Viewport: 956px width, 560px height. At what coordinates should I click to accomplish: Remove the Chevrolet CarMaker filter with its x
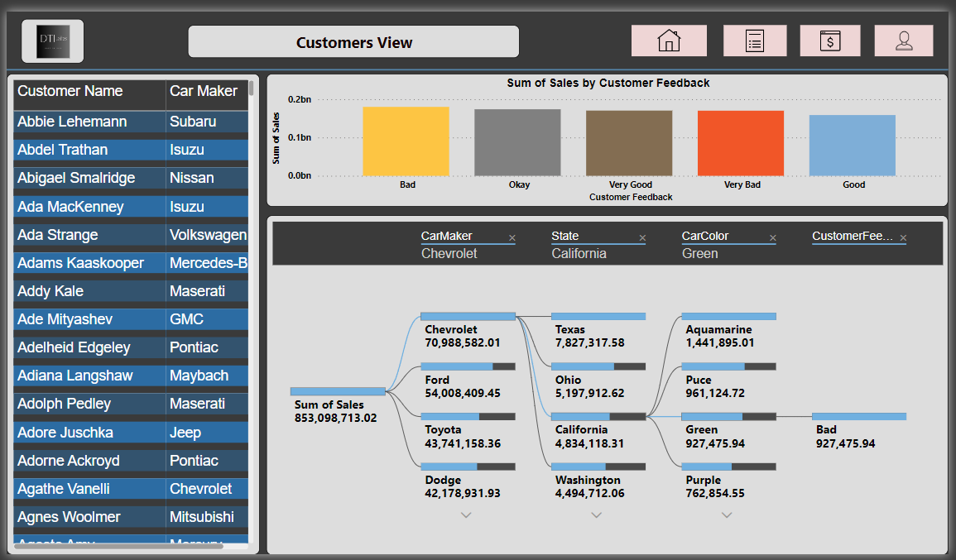pos(512,237)
